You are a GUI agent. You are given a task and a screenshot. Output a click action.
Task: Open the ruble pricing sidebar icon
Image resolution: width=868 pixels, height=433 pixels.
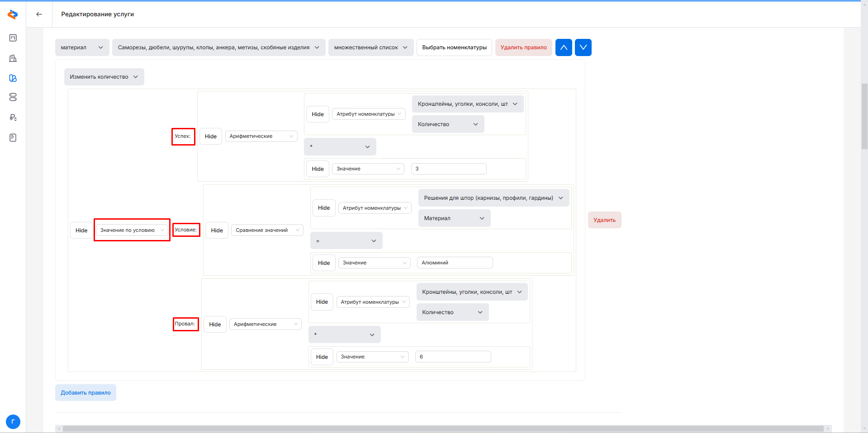13,118
